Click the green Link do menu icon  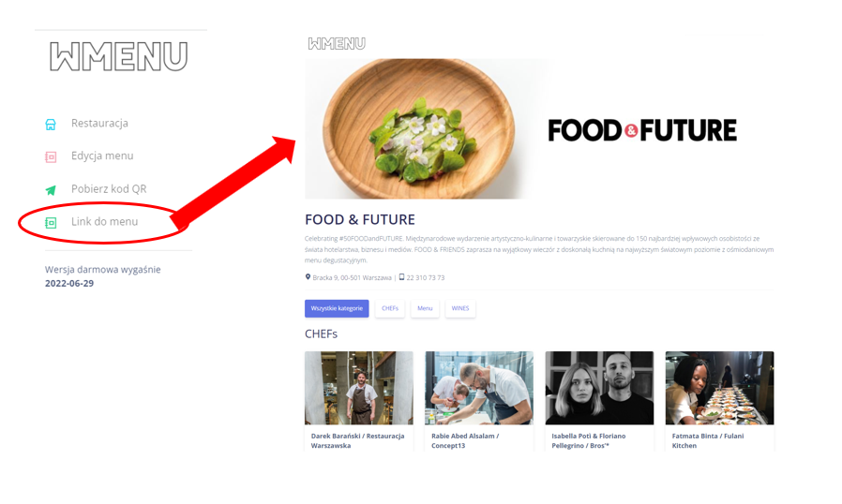point(51,223)
